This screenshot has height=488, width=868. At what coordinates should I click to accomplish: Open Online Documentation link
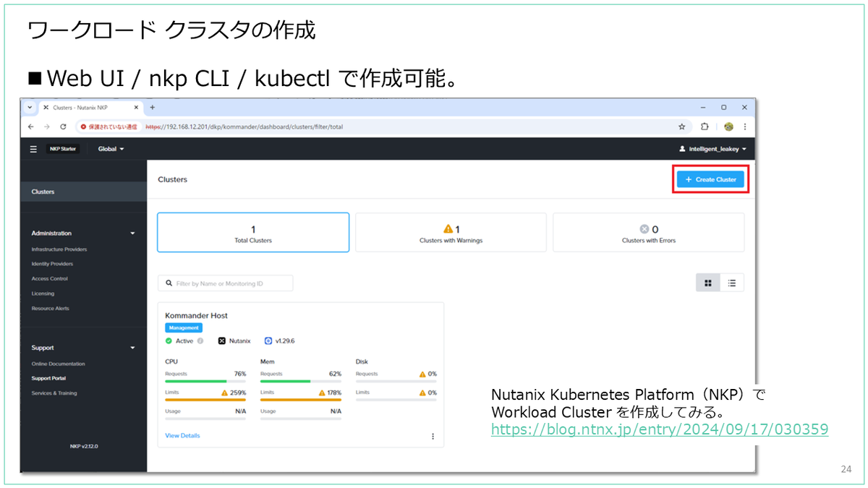[x=58, y=364]
